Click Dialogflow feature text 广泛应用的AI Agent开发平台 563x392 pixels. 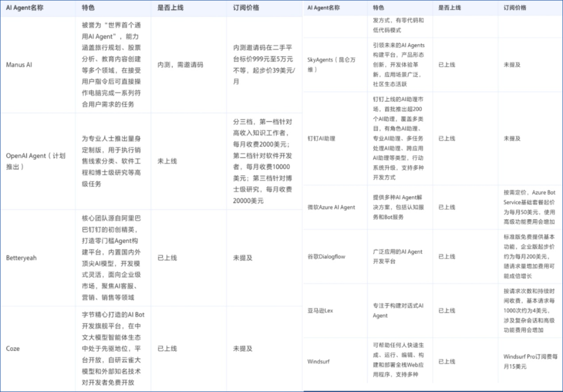click(398, 257)
